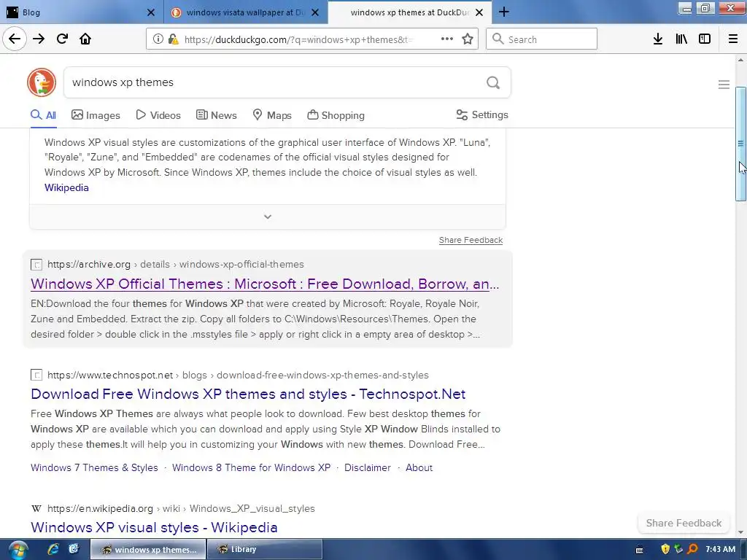Open the Downloads panel

pos(658,39)
